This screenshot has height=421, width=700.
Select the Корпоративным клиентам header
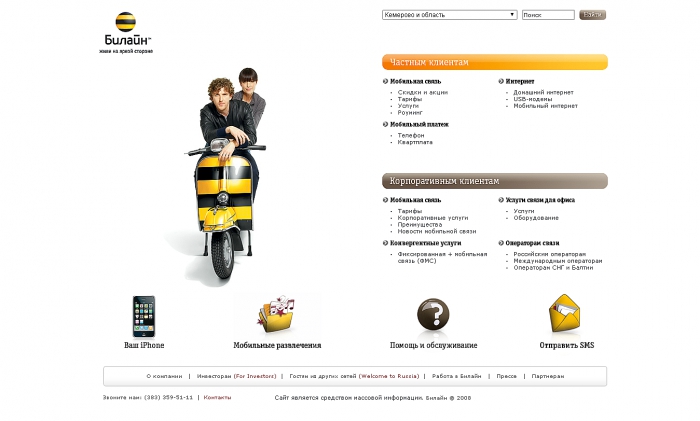pos(495,181)
